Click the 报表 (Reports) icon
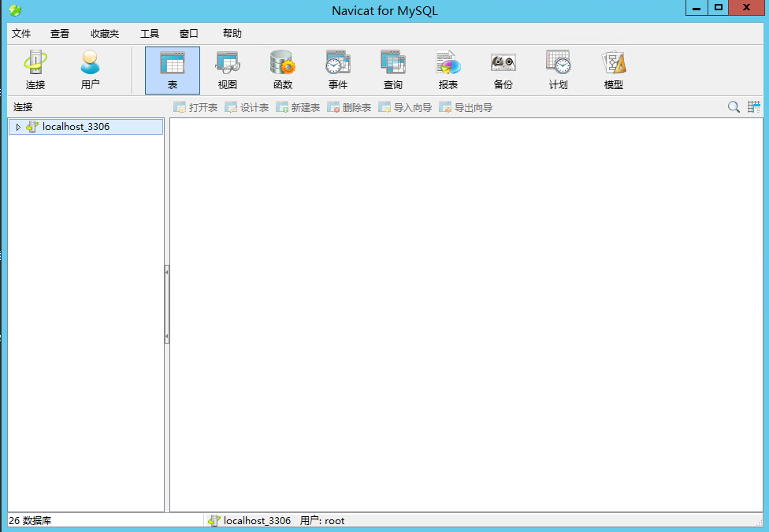769x532 pixels. (x=448, y=69)
